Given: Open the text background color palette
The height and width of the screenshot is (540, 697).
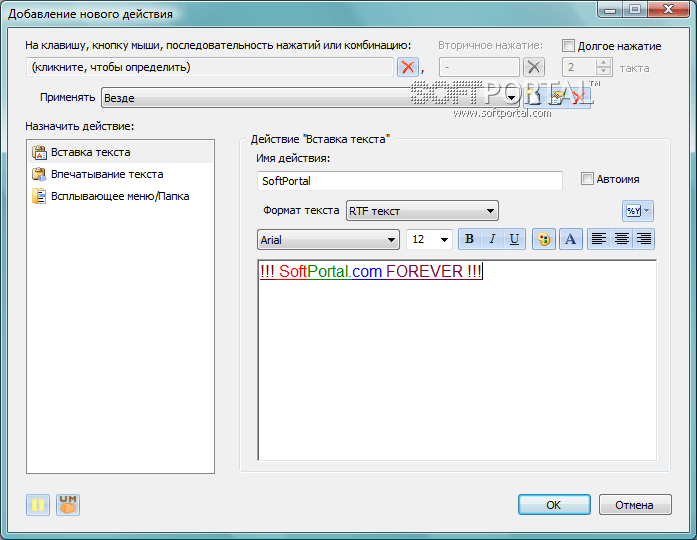Looking at the screenshot, I should coord(544,239).
